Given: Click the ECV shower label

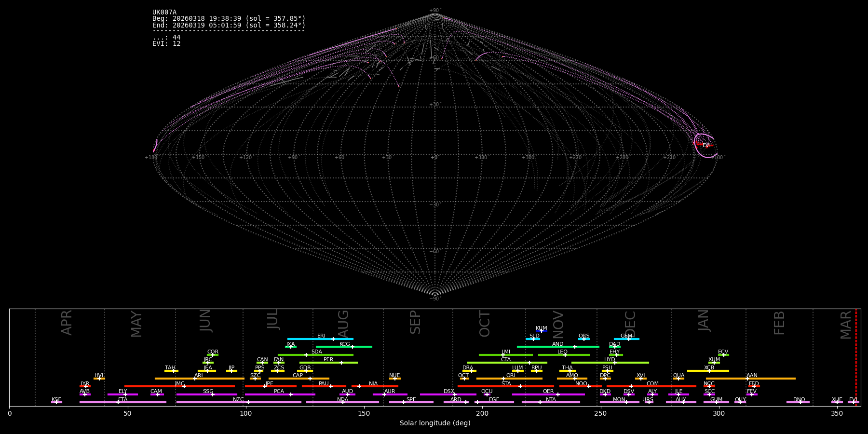Looking at the screenshot, I should click(723, 352).
